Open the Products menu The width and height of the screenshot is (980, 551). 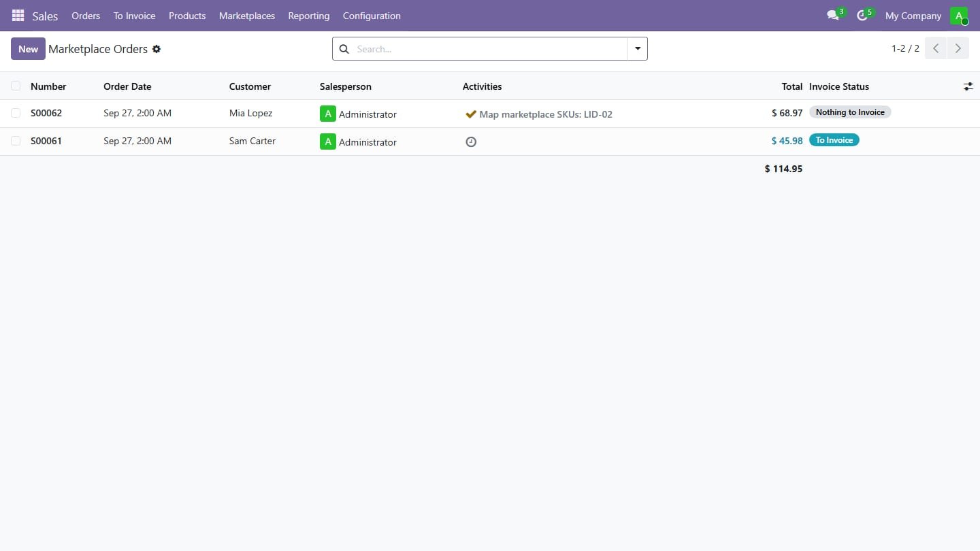pos(187,16)
